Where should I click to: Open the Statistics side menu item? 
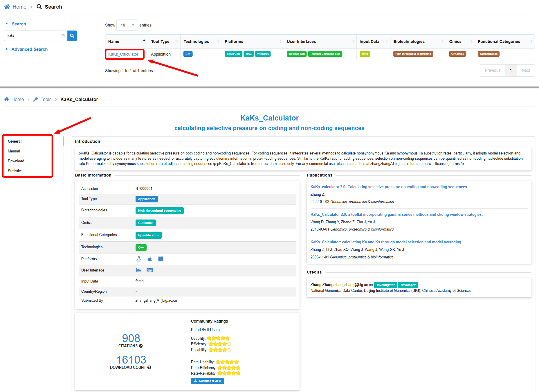(15, 171)
